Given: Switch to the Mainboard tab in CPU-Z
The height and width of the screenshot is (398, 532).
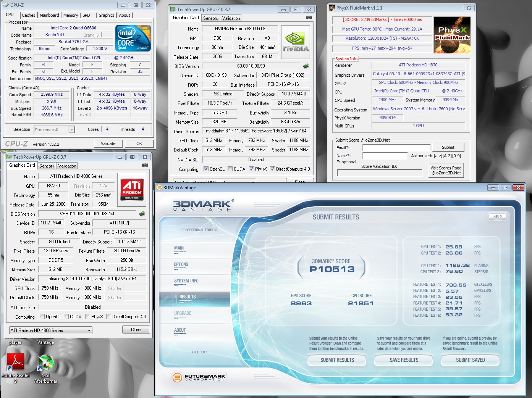Looking at the screenshot, I should pos(49,15).
